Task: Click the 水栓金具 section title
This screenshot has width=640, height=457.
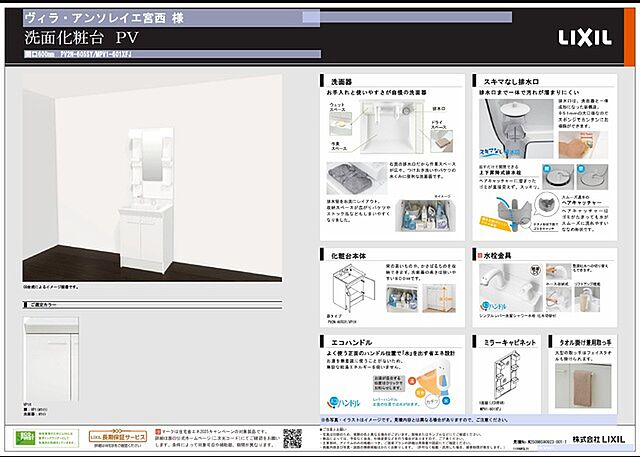Action: [x=499, y=255]
